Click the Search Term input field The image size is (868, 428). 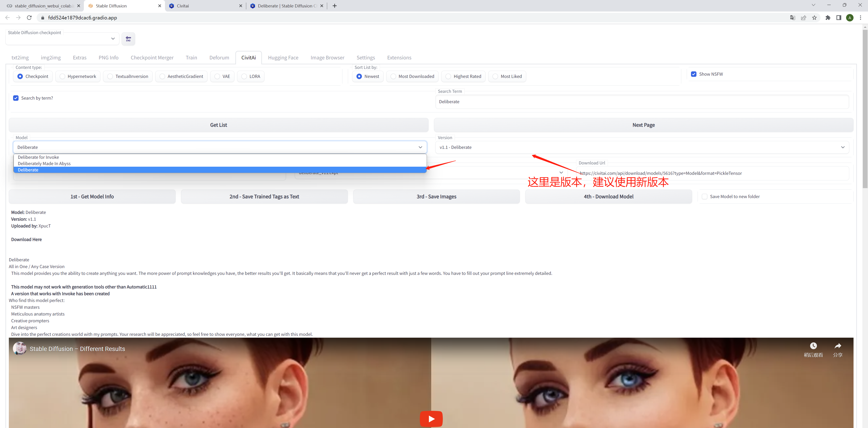pyautogui.click(x=642, y=102)
